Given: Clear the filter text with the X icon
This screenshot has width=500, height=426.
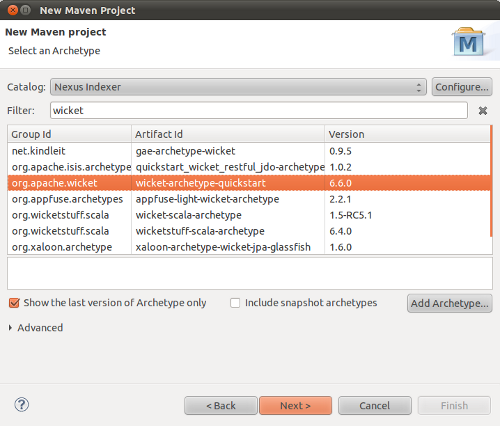Looking at the screenshot, I should pyautogui.click(x=483, y=111).
